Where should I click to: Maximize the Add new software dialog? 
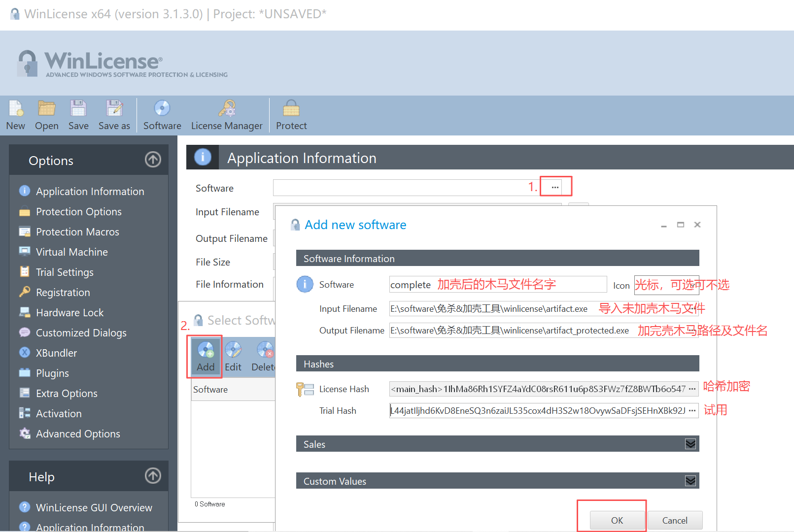[681, 225]
